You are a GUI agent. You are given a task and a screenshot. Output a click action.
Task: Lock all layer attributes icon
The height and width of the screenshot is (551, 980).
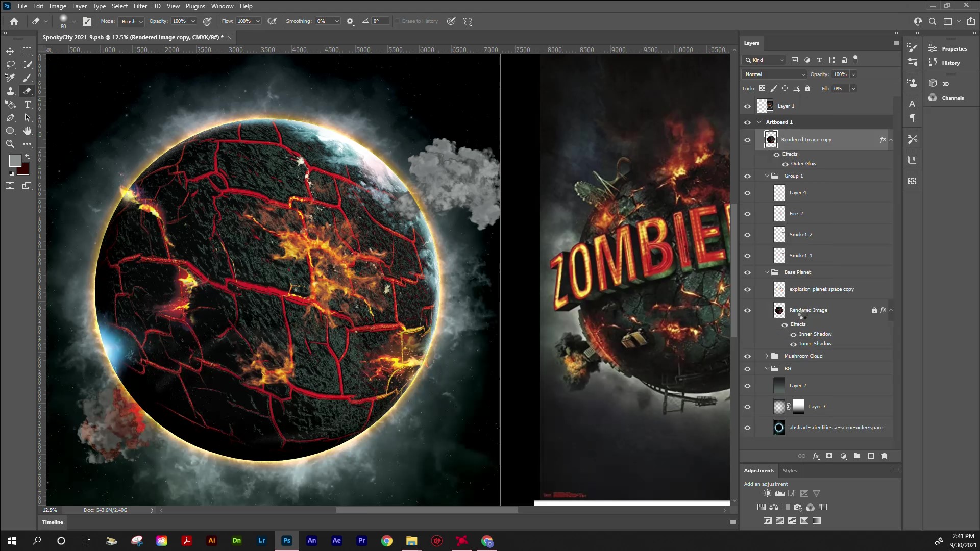point(807,88)
